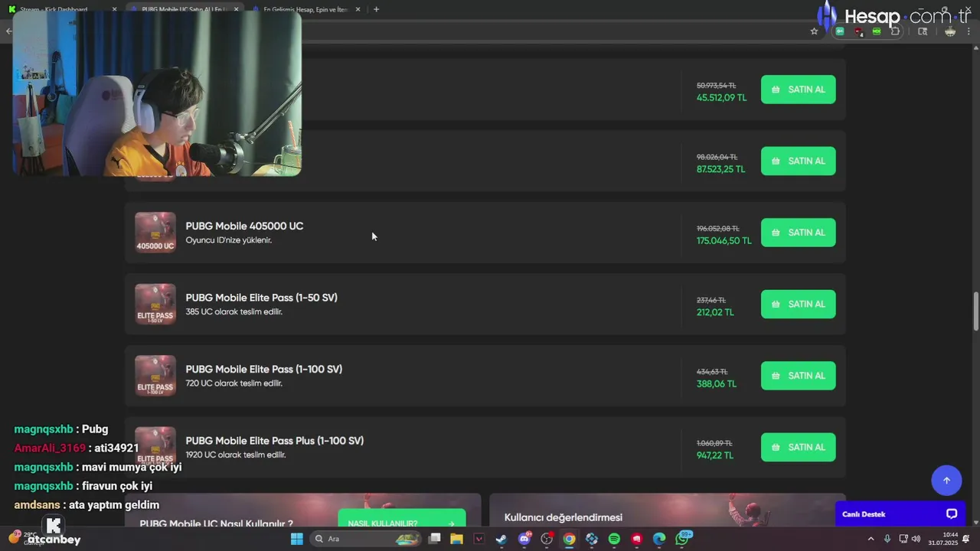
Task: Open the 405000 UC product thumbnail
Action: pos(155,233)
